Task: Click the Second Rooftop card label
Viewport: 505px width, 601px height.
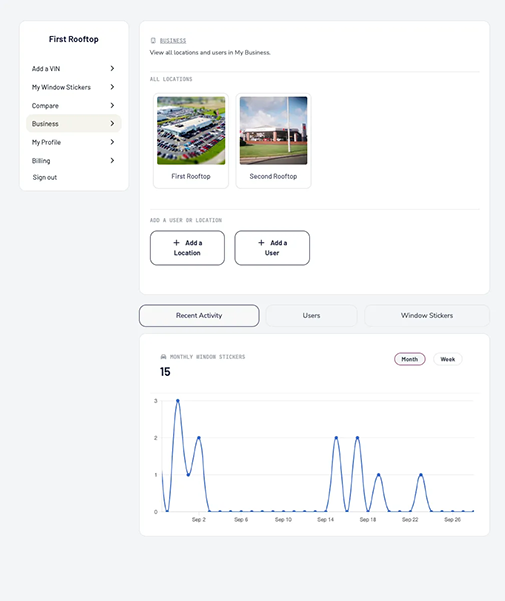Action: coord(273,176)
